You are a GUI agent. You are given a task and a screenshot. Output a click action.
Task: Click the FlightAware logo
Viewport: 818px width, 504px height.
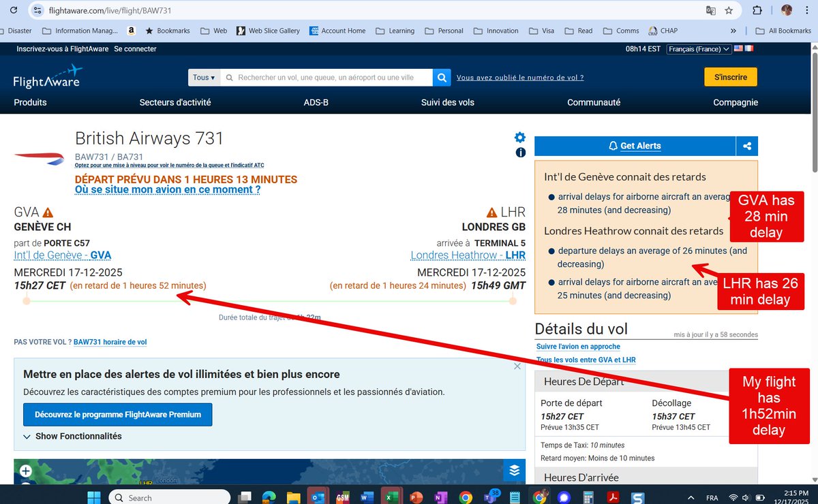point(47,76)
